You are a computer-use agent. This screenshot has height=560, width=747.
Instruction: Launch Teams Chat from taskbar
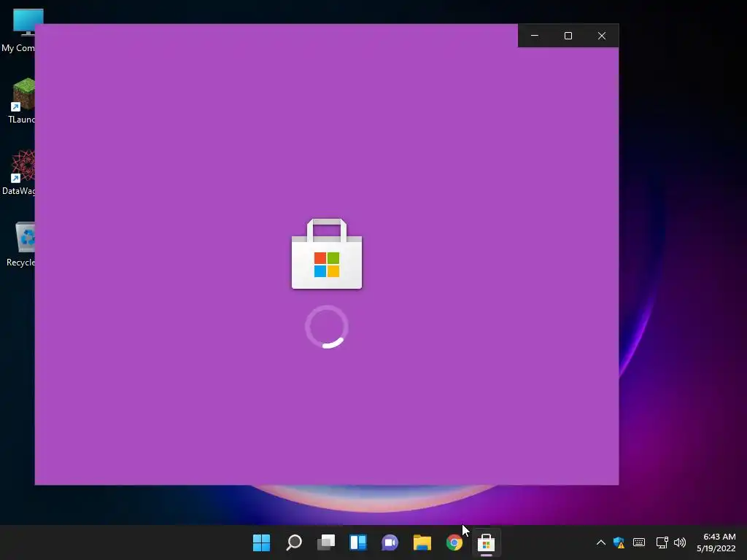tap(390, 542)
